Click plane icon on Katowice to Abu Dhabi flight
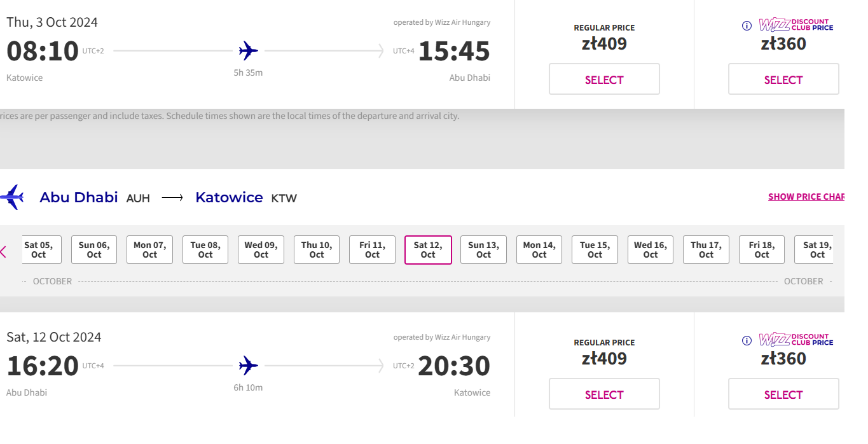Screen dimensions: 868x444 249,50
